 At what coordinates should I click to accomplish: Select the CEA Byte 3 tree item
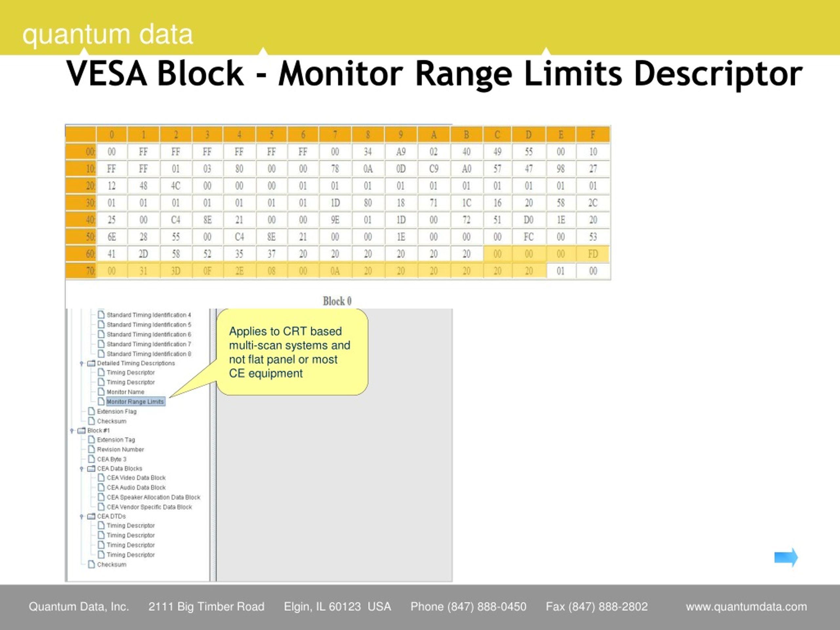tap(112, 459)
